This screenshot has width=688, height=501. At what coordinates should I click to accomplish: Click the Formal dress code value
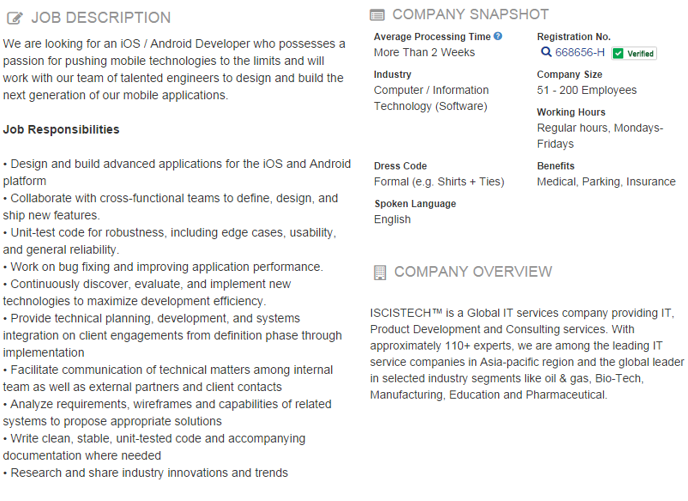coord(439,182)
